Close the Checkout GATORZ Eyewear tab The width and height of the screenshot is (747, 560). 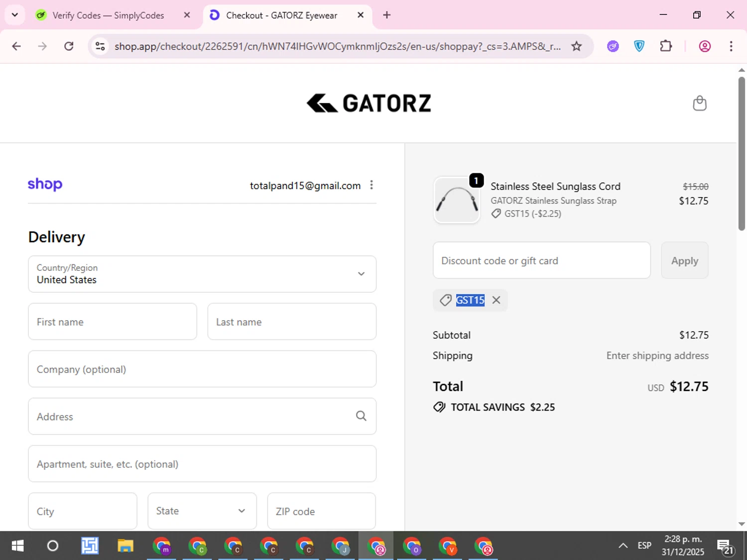[361, 15]
